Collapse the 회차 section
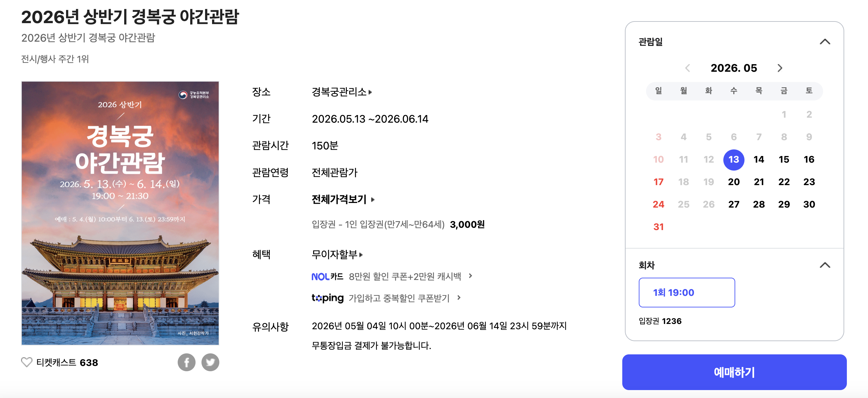This screenshot has height=398, width=868. click(x=825, y=265)
